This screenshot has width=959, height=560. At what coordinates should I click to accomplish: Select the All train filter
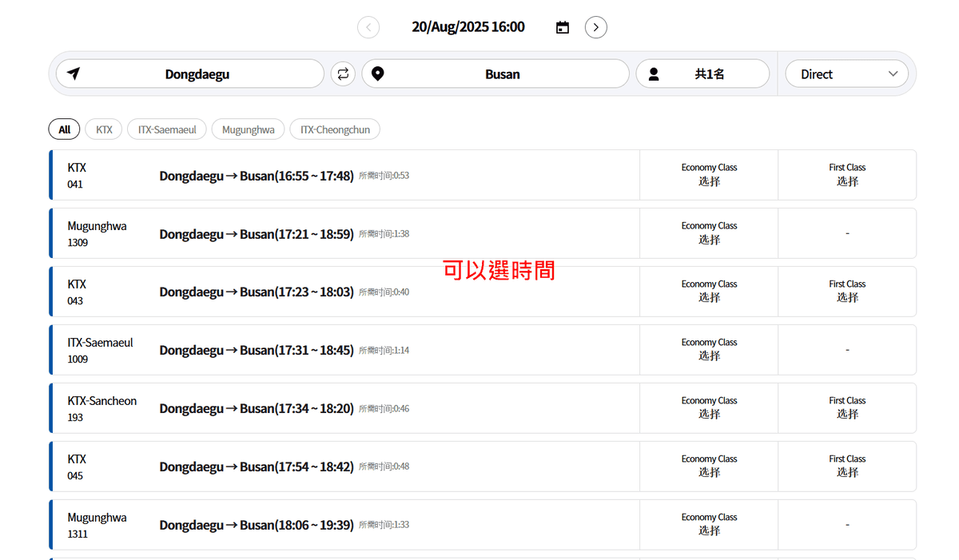(x=64, y=129)
